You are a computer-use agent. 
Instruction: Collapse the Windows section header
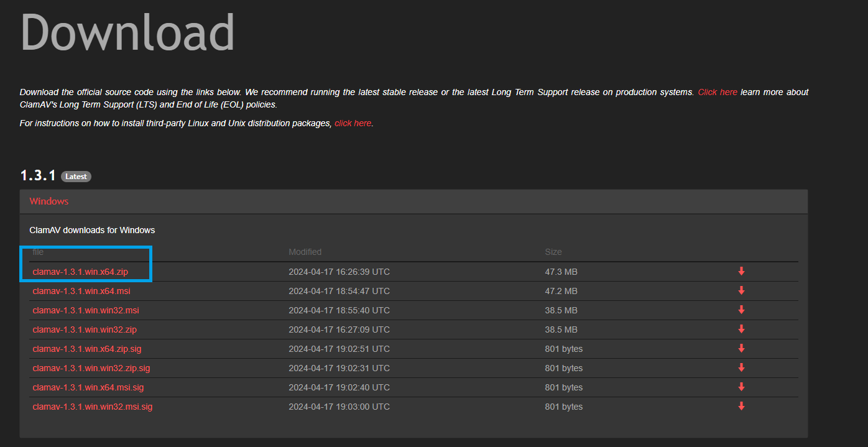[413, 201]
